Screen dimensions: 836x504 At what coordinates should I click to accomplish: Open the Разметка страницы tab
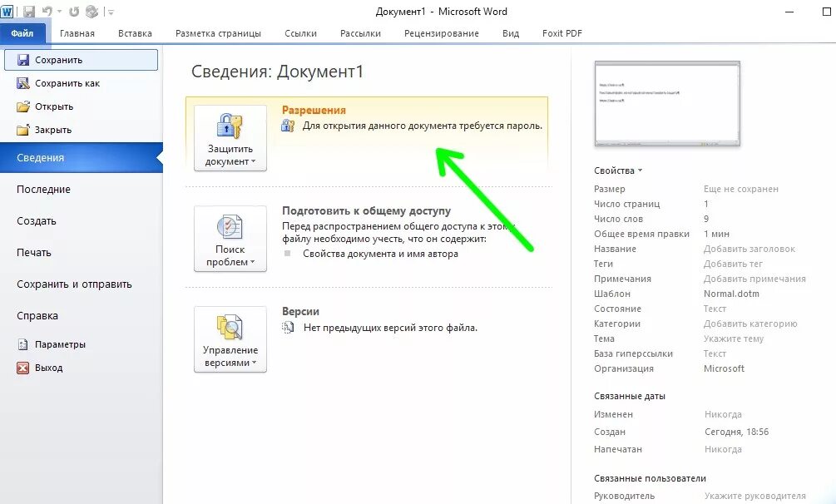218,33
